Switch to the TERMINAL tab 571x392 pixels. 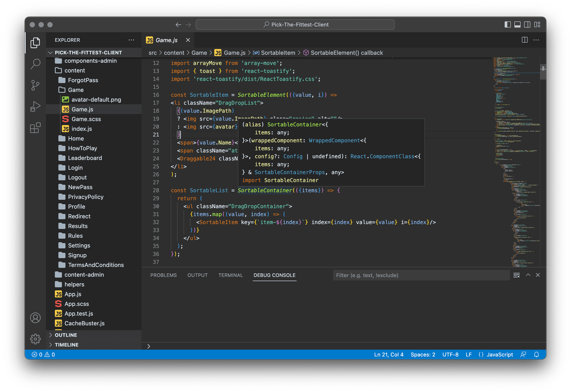tap(231, 275)
